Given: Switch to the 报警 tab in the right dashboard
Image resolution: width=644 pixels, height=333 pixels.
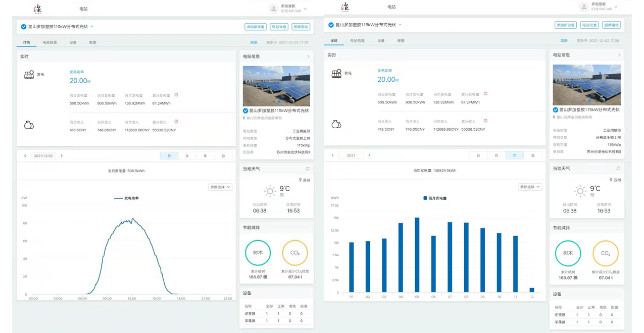Looking at the screenshot, I should coord(401,41).
